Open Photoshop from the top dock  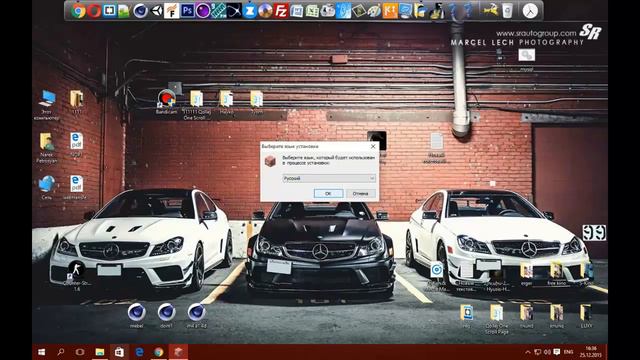click(x=187, y=11)
